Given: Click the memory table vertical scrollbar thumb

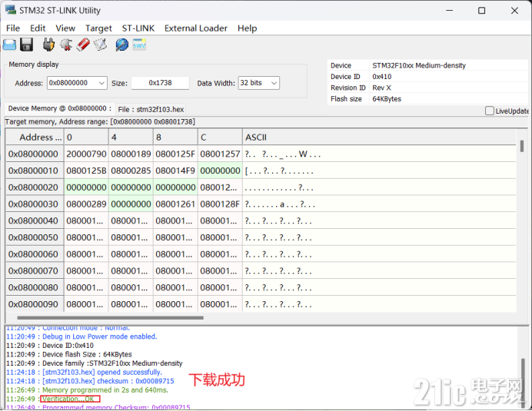Looking at the screenshot, I should point(522,146).
